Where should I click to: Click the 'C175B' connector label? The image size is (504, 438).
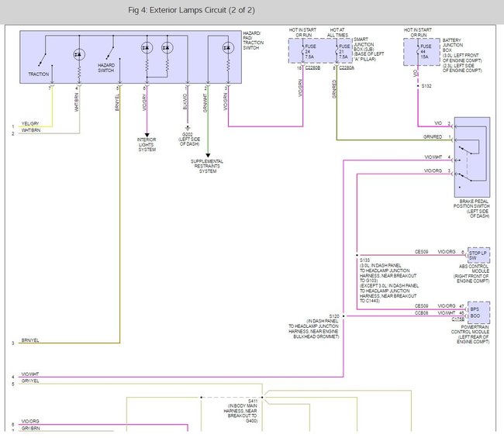(458, 319)
